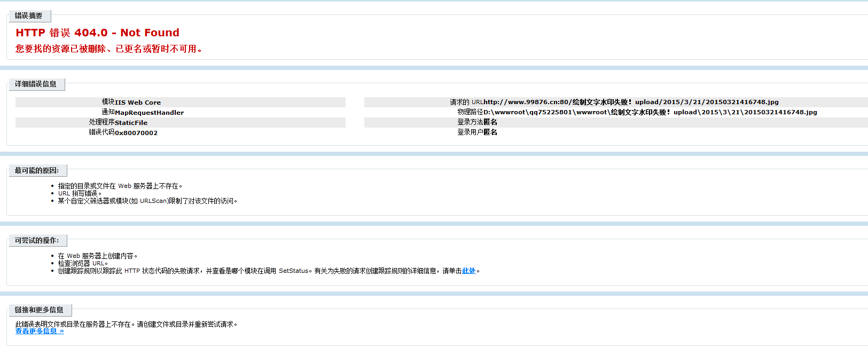The height and width of the screenshot is (346, 868).
Task: Click the requested URL starting with http://www.99876.cn
Action: coord(631,102)
